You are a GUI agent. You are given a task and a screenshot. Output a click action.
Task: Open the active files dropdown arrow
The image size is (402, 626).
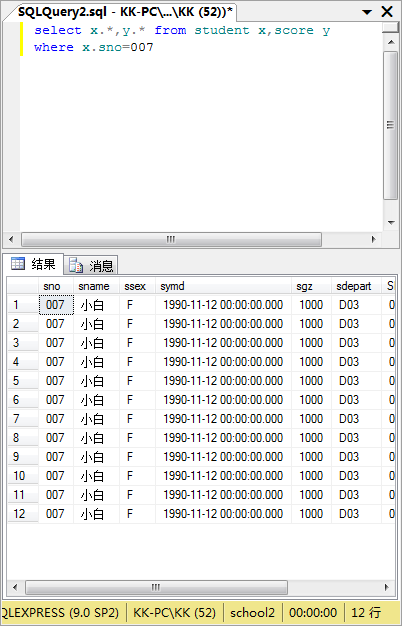pyautogui.click(x=367, y=12)
